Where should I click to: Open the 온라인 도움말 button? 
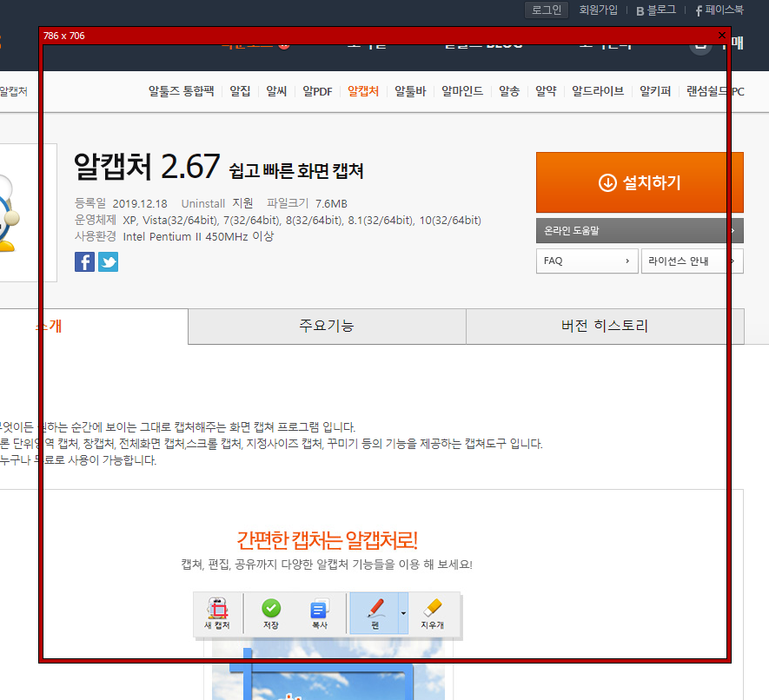[640, 230]
